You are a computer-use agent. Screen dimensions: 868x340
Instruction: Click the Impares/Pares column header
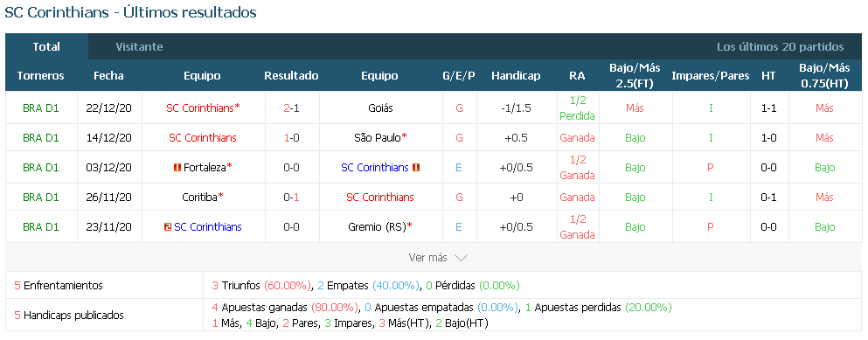click(x=711, y=76)
